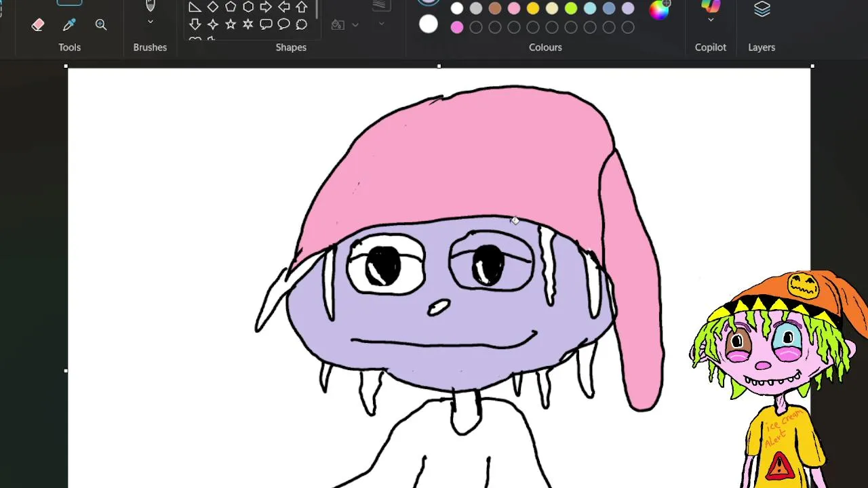Click the Tools group label

[69, 47]
